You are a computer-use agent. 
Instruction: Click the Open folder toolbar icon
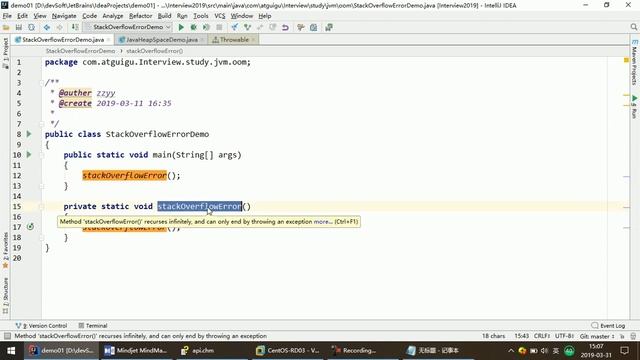(x=6, y=27)
